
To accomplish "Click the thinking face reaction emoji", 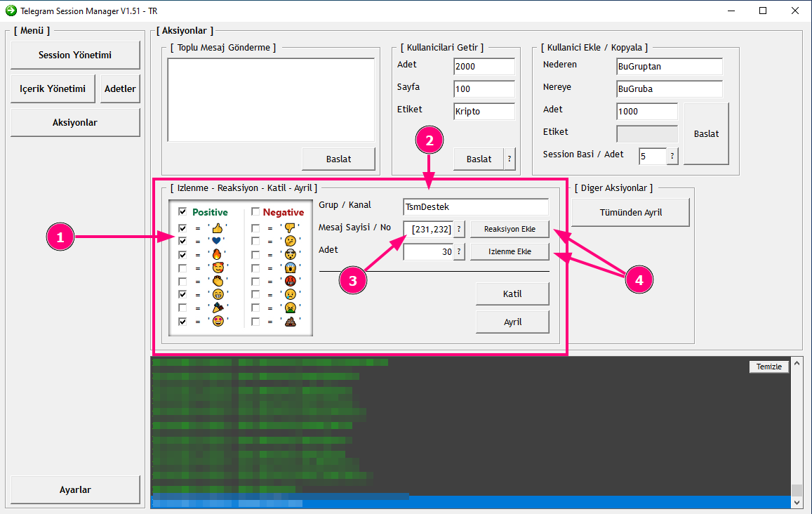I will point(291,241).
